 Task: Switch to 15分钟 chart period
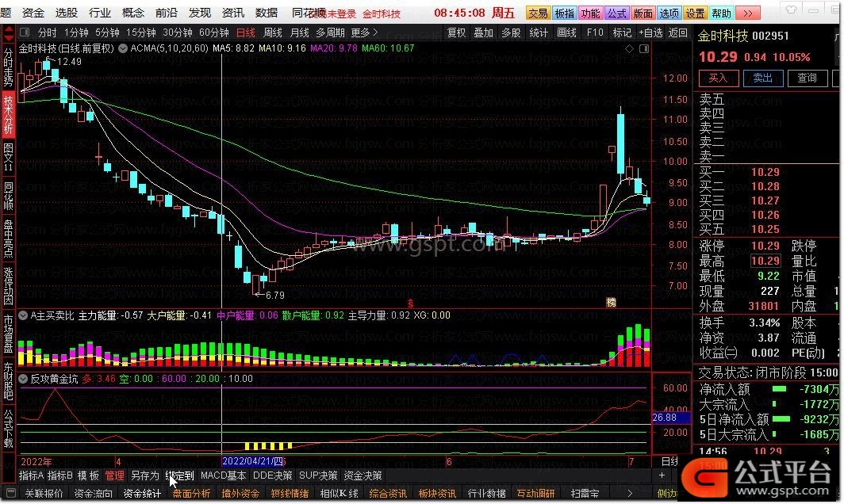(x=141, y=32)
